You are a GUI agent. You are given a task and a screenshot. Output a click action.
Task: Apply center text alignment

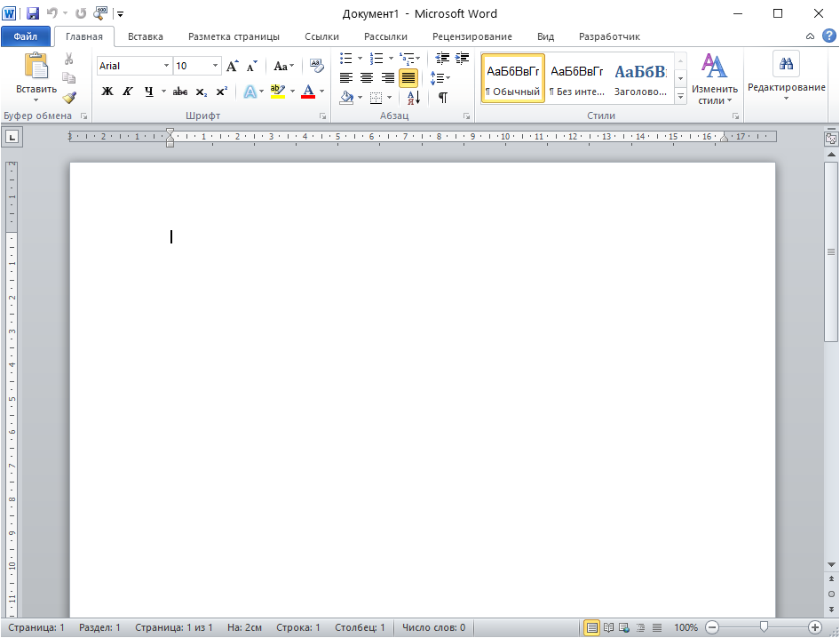366,76
